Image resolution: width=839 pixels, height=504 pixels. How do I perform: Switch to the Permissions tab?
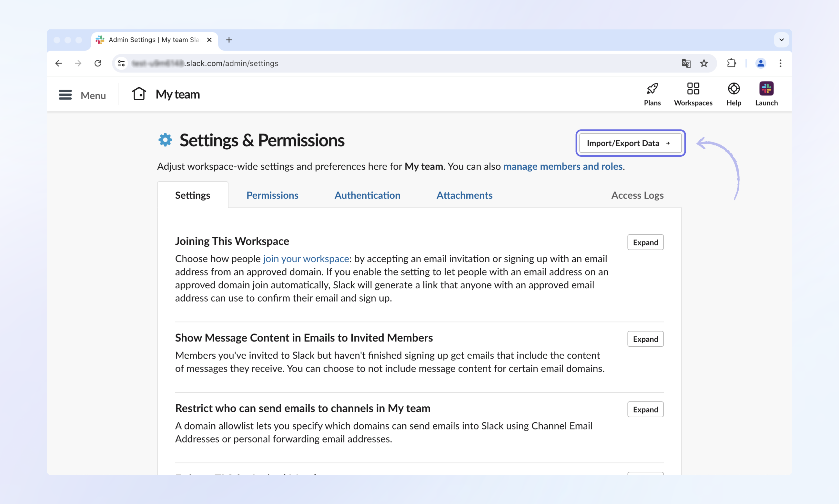(x=272, y=195)
